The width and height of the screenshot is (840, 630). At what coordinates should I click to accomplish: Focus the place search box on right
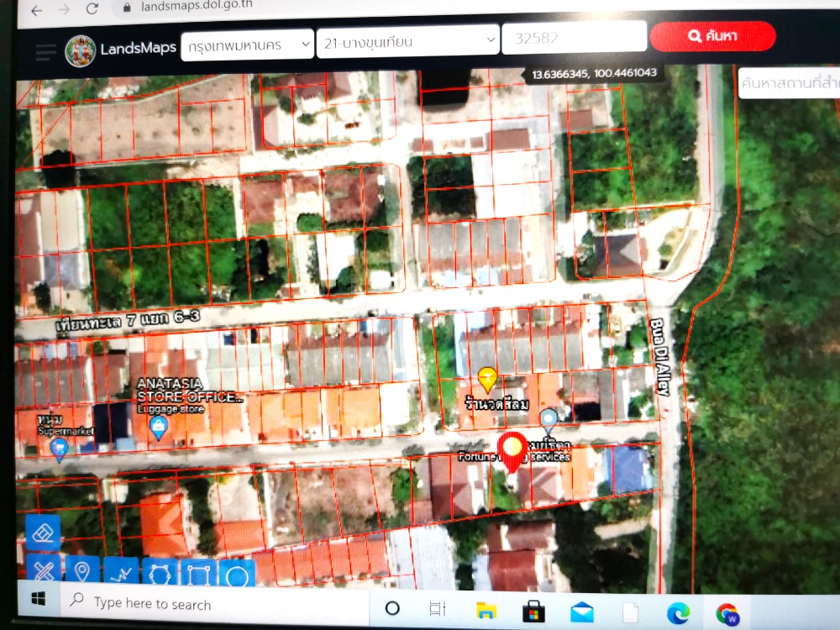pos(788,84)
